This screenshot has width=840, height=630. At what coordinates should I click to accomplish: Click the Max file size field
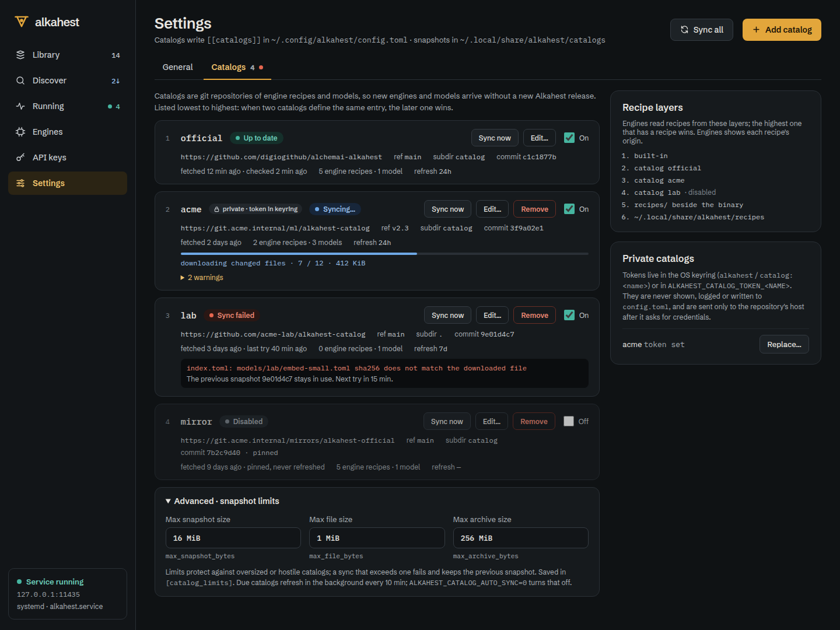377,538
